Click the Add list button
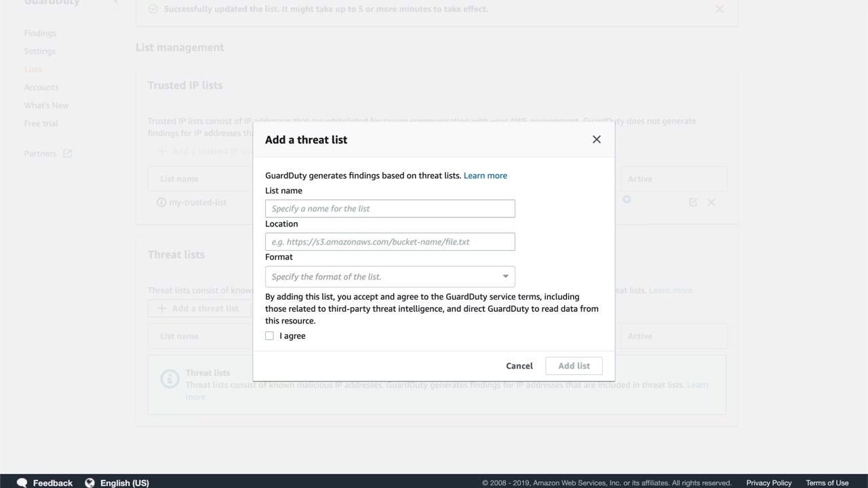The width and height of the screenshot is (868, 488). coord(574,366)
